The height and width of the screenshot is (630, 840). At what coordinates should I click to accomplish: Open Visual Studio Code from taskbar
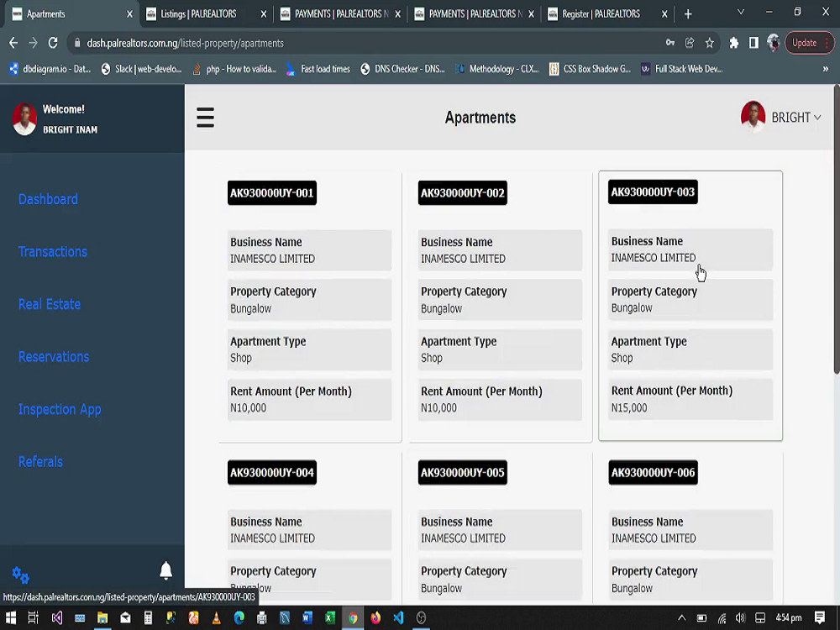(398, 617)
